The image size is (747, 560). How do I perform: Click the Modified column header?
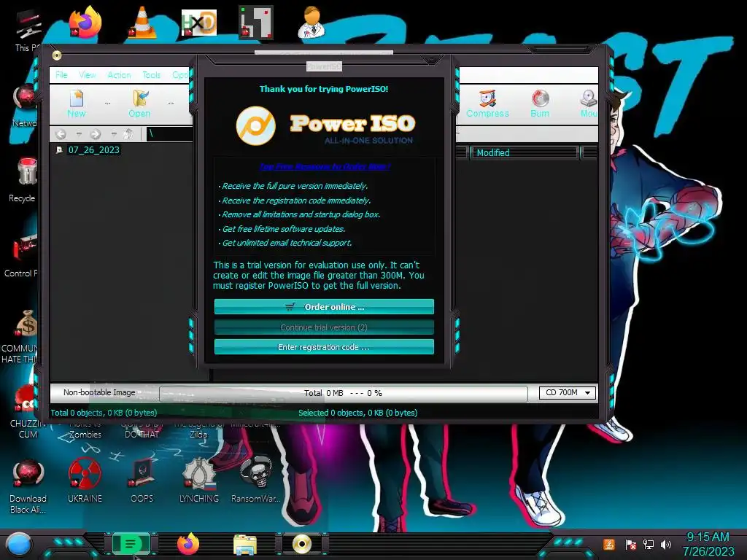click(x=524, y=153)
